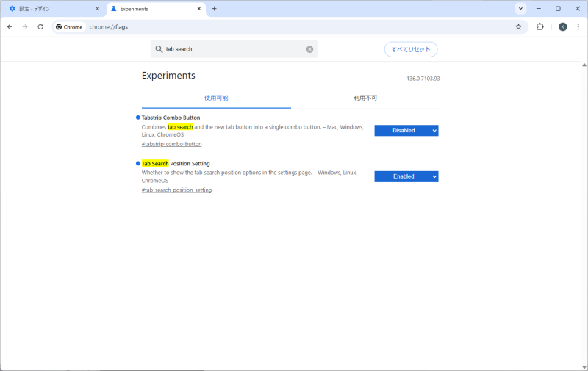The width and height of the screenshot is (588, 371).
Task: Click the Chrome site info chip in the address bar
Action: pos(69,27)
